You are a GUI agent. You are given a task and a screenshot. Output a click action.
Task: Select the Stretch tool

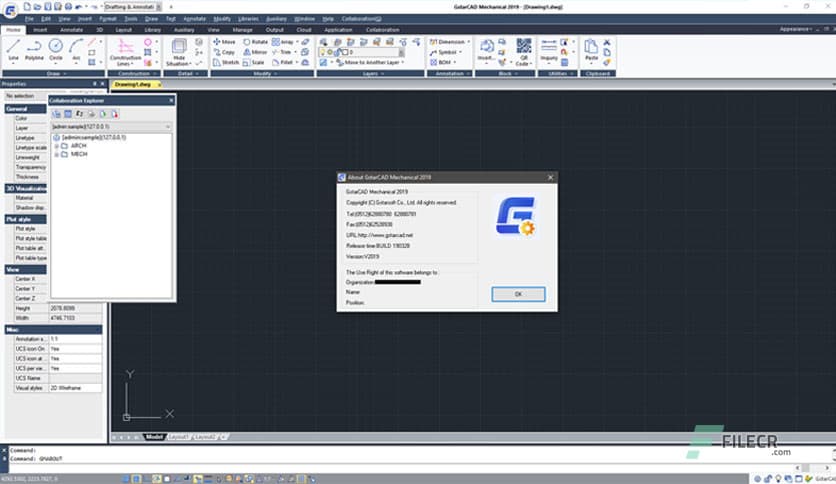(226, 62)
